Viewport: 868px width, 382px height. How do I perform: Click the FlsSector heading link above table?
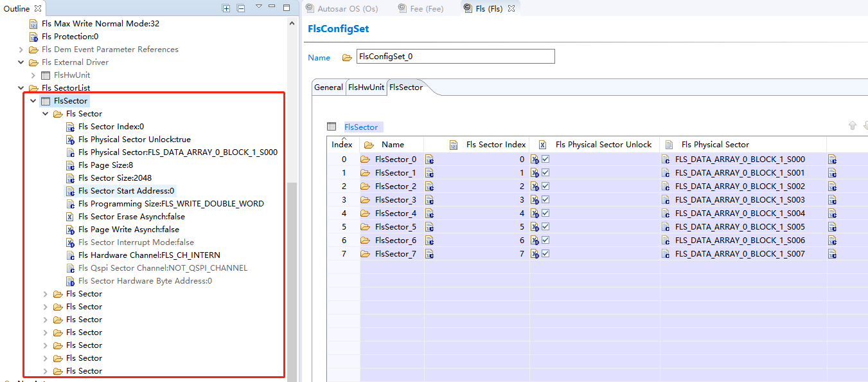(x=361, y=127)
